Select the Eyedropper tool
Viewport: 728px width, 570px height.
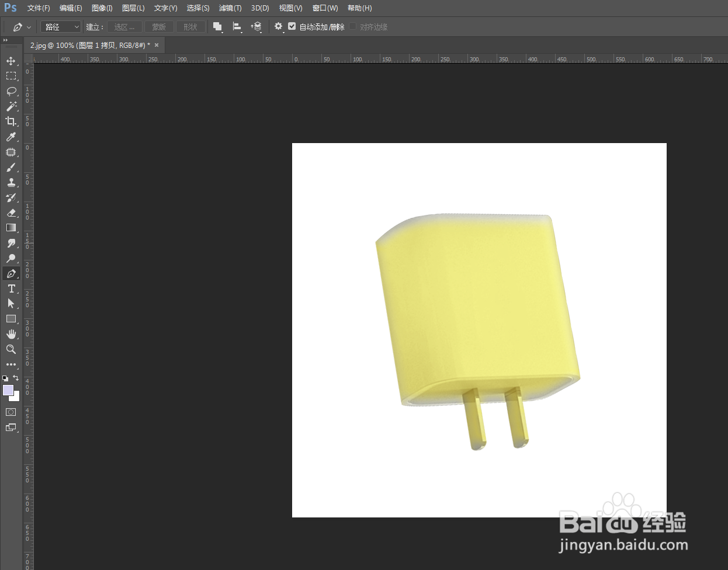point(11,137)
